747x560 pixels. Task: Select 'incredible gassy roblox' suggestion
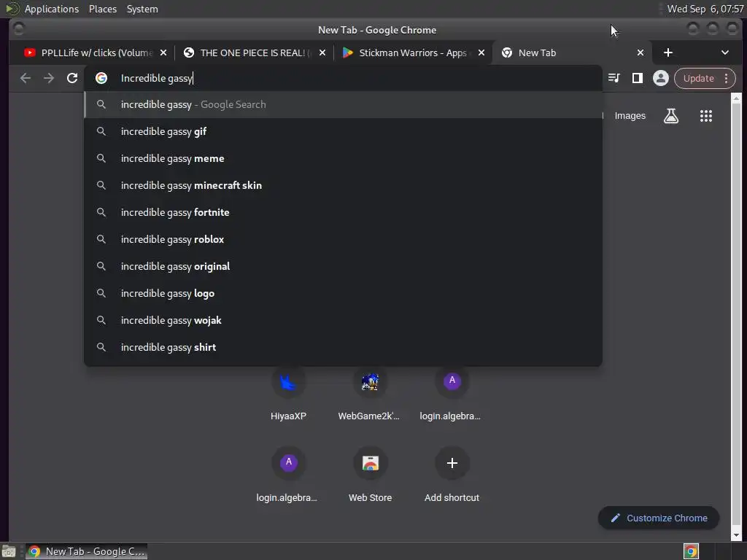[343, 239]
